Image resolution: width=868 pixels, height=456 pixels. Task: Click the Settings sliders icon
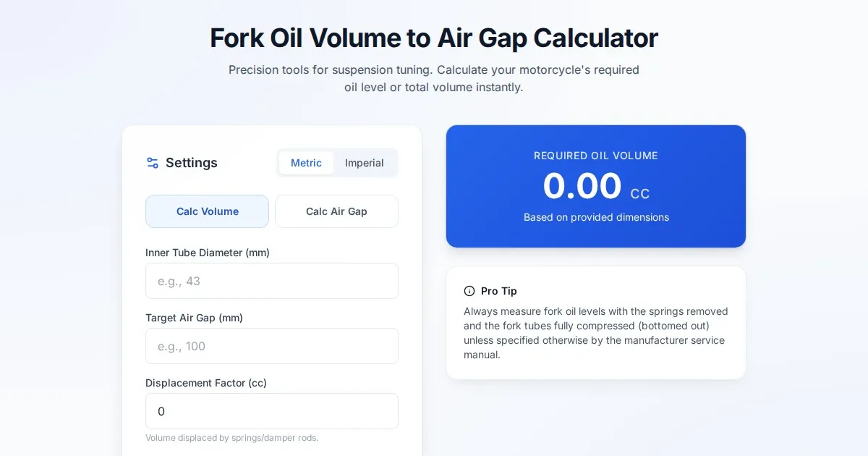tap(153, 163)
